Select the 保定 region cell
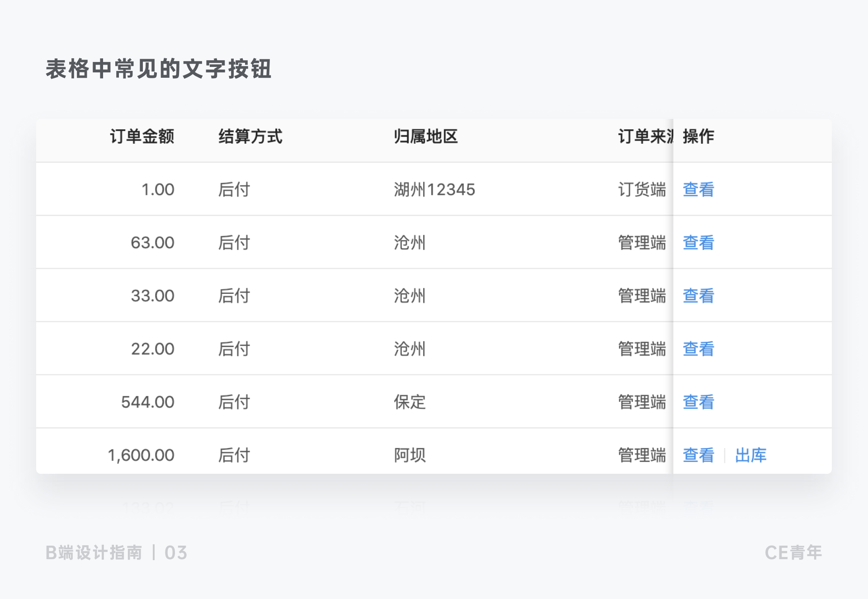The height and width of the screenshot is (599, 868). 410,402
